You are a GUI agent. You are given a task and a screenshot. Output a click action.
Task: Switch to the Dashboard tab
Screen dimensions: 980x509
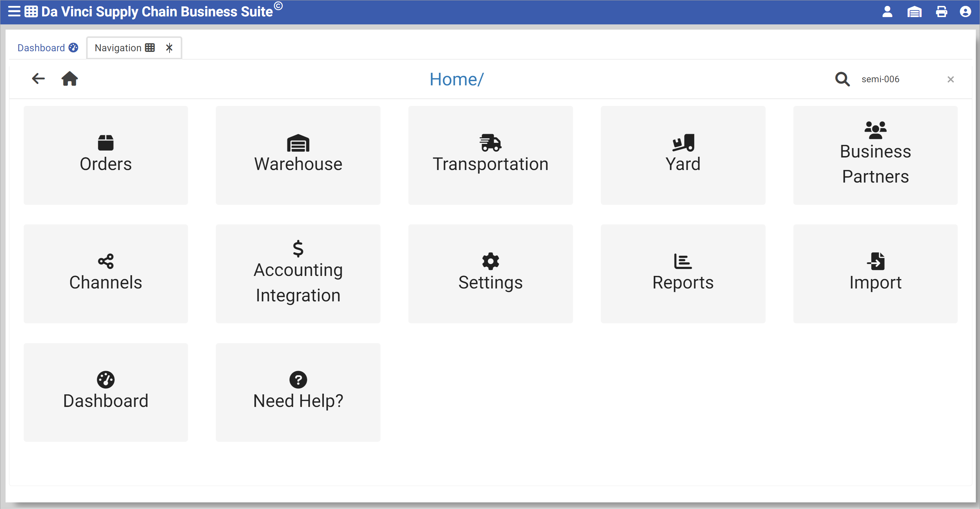pyautogui.click(x=48, y=48)
